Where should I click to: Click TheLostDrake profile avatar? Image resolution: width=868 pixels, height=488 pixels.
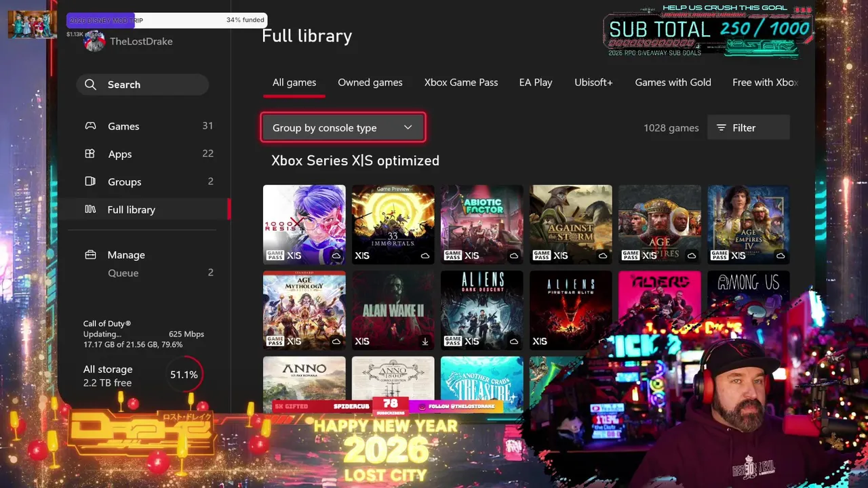(x=94, y=41)
